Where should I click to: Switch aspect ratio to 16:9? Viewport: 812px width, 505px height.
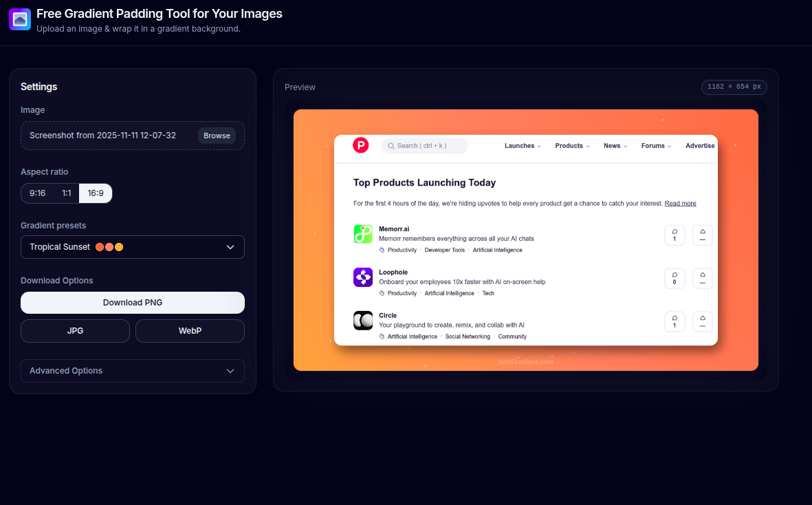click(x=95, y=193)
